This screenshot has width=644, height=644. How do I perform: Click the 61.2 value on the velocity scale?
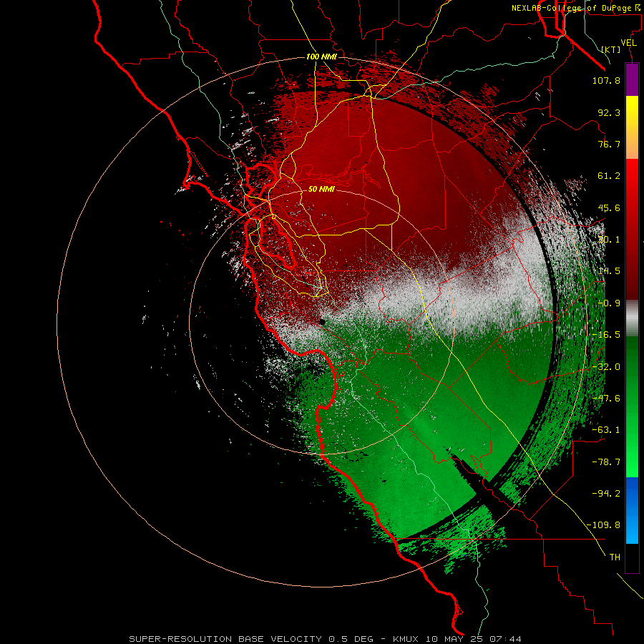point(609,176)
